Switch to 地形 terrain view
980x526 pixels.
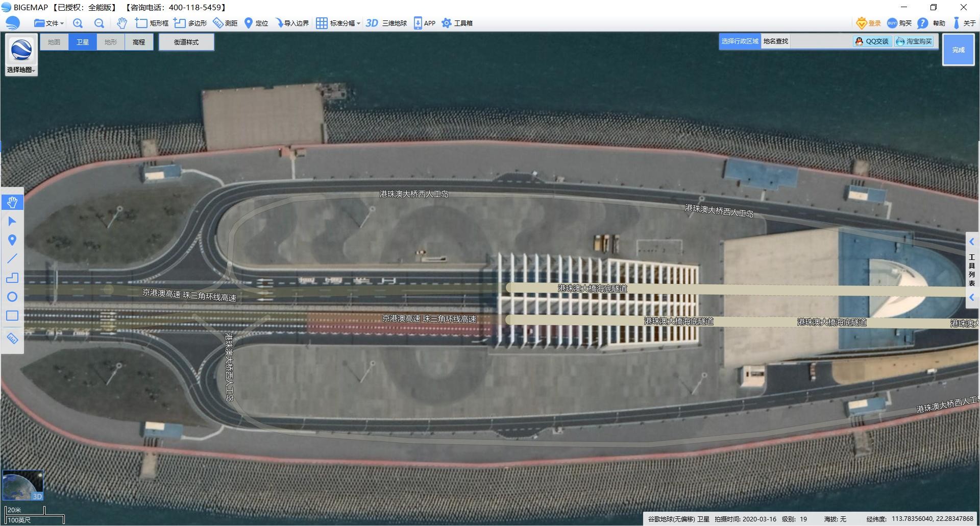click(x=111, y=42)
